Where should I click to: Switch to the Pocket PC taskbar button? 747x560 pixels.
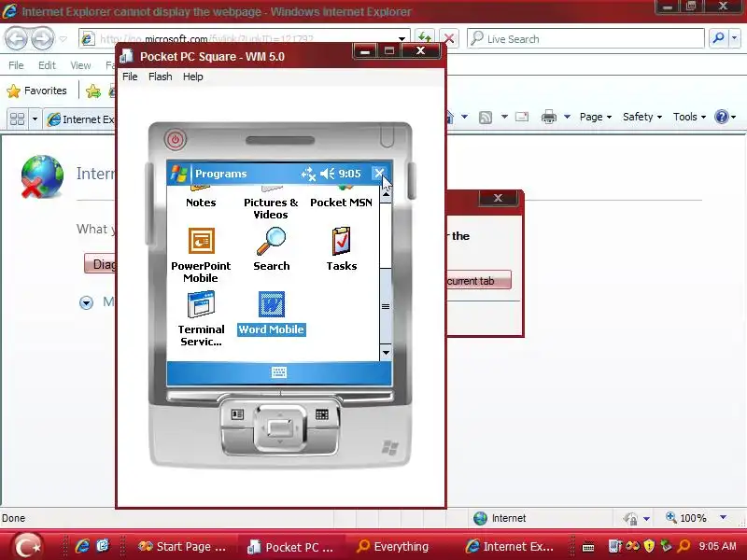[291, 547]
